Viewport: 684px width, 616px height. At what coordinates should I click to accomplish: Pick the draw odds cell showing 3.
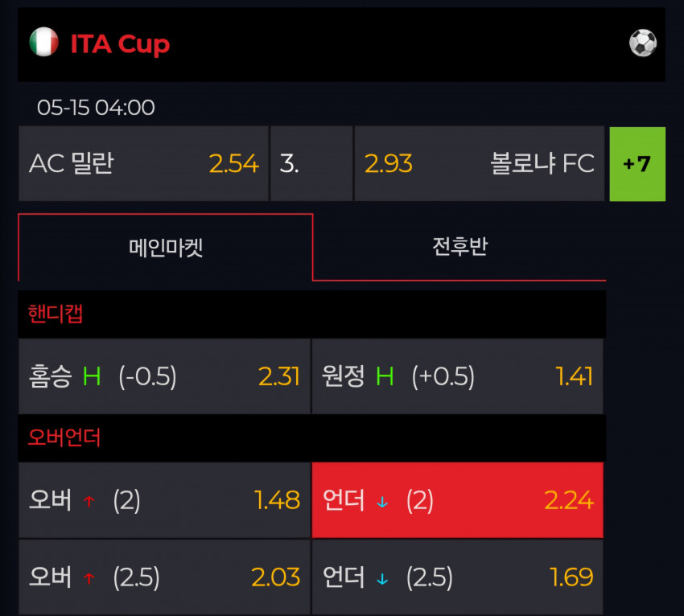click(311, 164)
